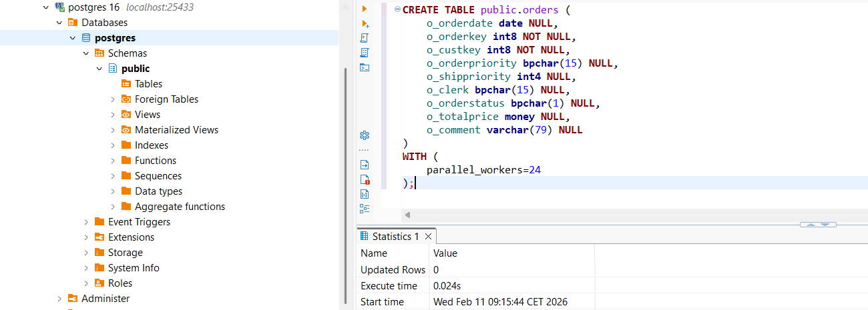Click the Statistics 1 tab grid icon

coord(364,236)
